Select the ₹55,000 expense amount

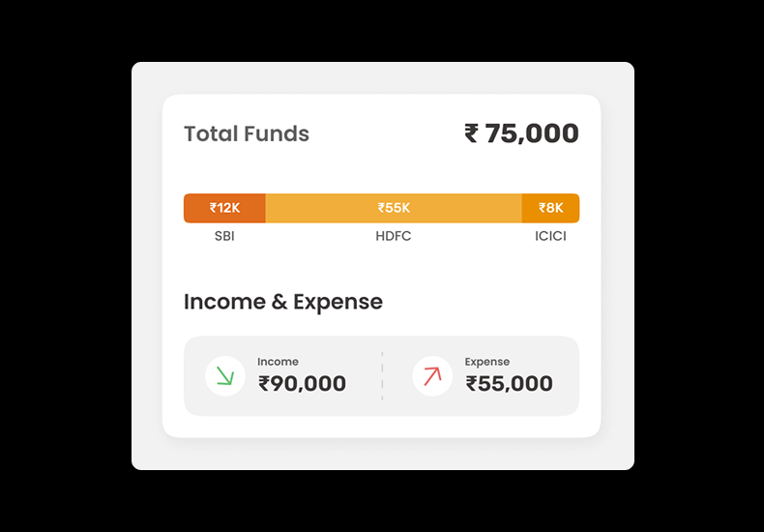click(510, 384)
